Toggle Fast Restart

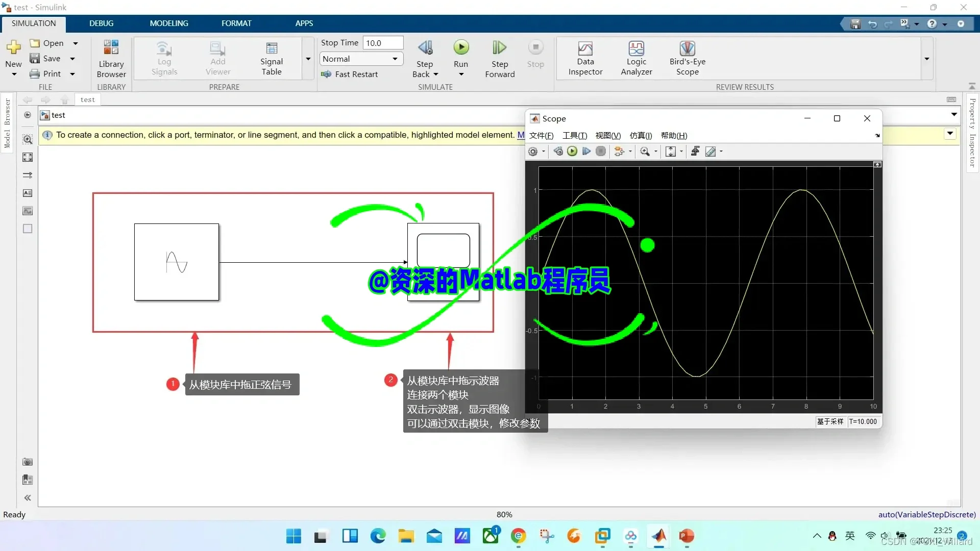350,74
